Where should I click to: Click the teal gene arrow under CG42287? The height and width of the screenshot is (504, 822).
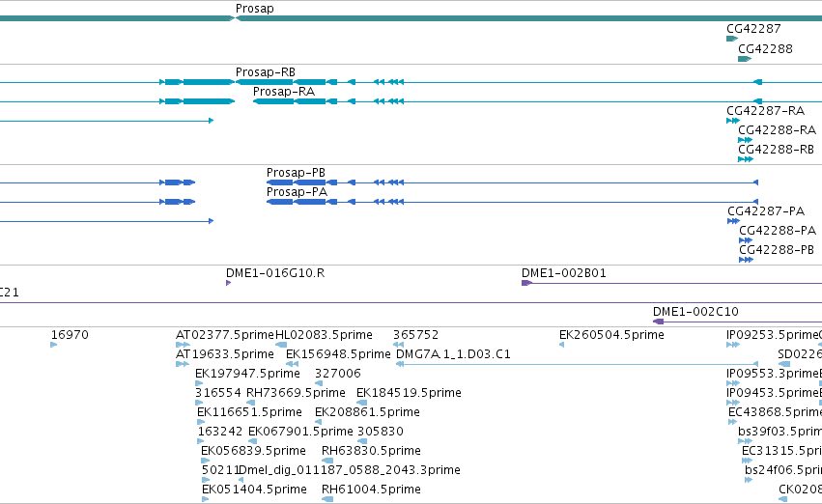(x=732, y=39)
